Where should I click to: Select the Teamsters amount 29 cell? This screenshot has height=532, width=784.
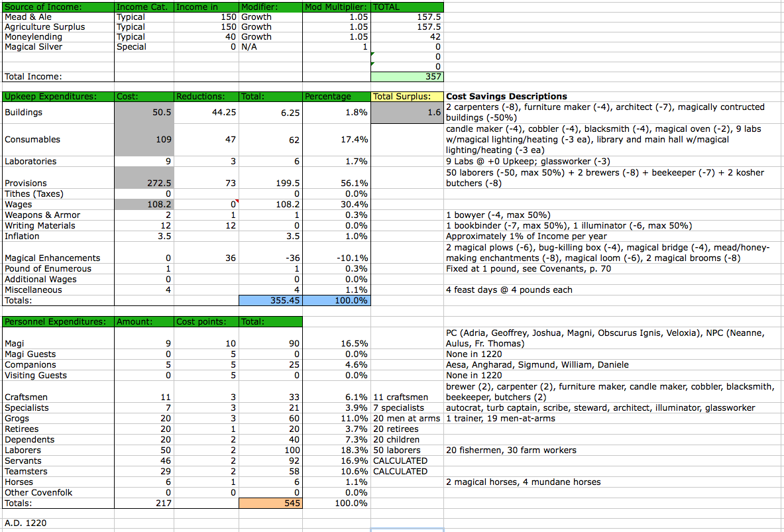pos(144,472)
